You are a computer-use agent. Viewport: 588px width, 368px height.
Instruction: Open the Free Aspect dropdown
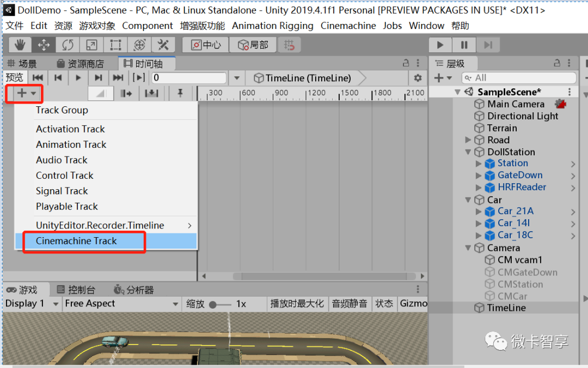(121, 304)
